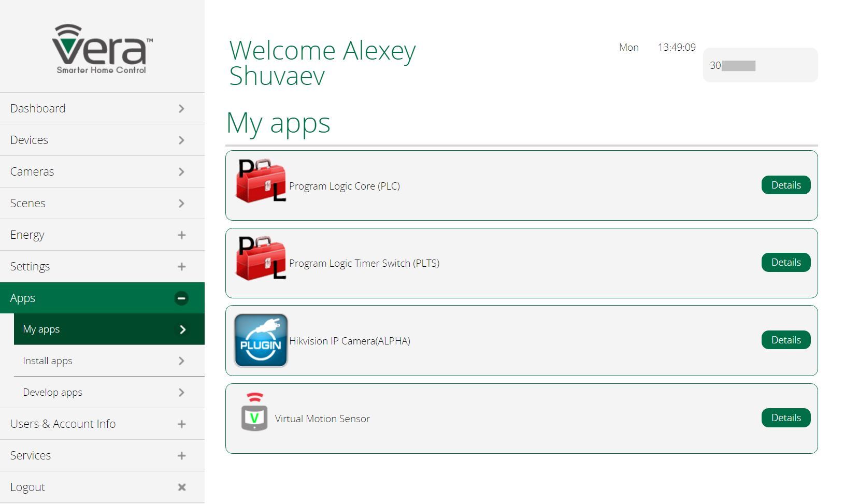Viewport: 859px width, 504px height.
Task: Open the Dashboard menu item
Action: [x=102, y=108]
